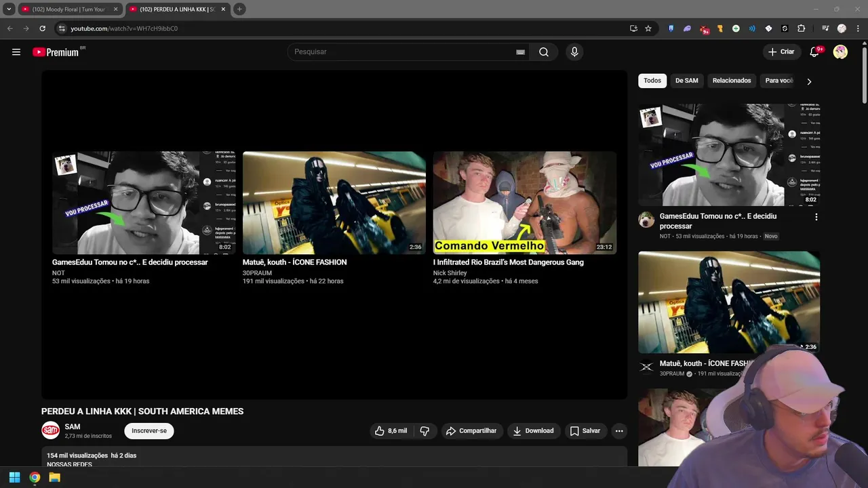The height and width of the screenshot is (488, 868).
Task: Click video title PERDEU A LINHA KKK
Action: click(142, 411)
